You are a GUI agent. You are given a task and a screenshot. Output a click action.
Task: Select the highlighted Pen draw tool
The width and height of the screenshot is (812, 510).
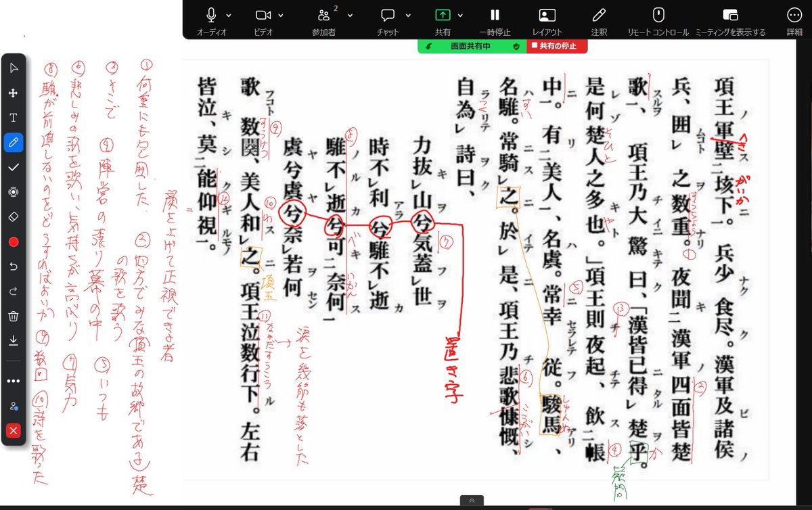click(14, 142)
